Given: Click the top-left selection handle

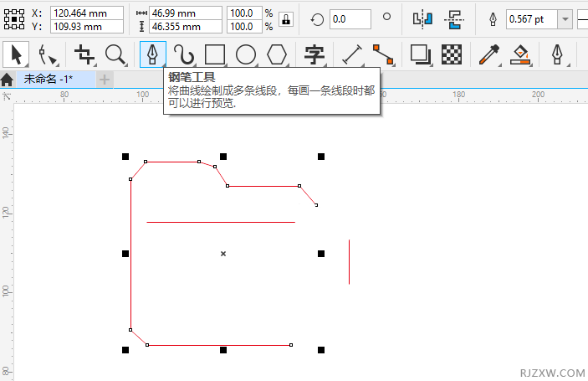Looking at the screenshot, I should 125,157.
